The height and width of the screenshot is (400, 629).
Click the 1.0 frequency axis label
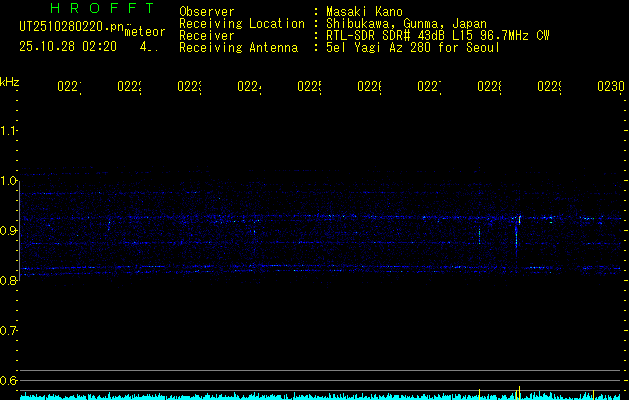pos(10,181)
